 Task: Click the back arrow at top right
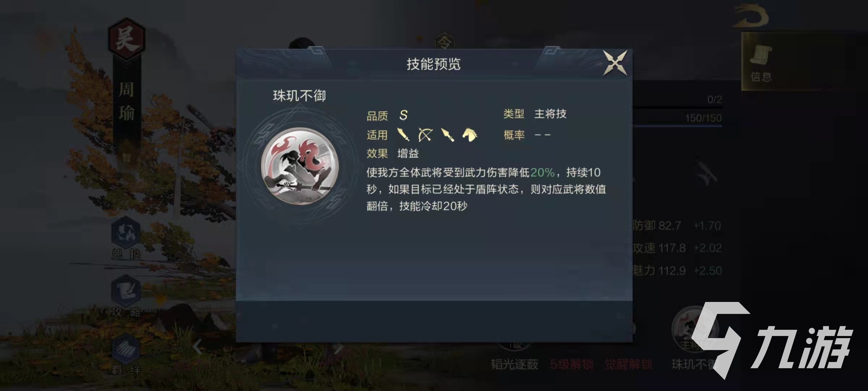tap(750, 16)
